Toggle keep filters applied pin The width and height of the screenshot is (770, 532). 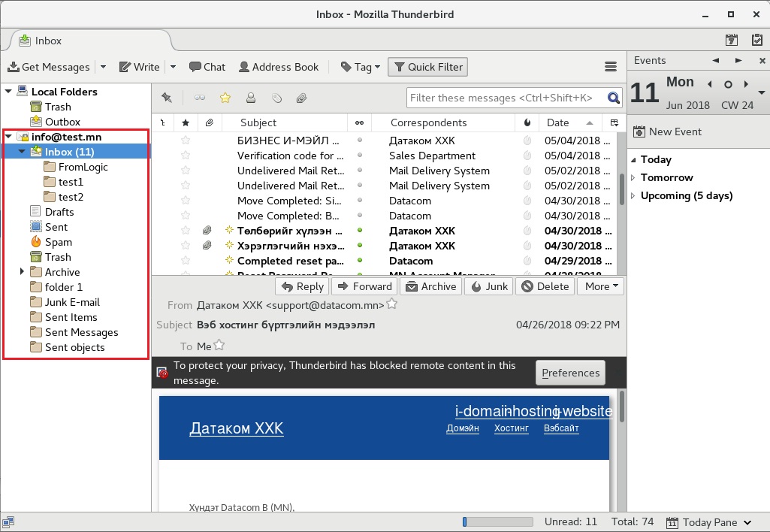[167, 98]
